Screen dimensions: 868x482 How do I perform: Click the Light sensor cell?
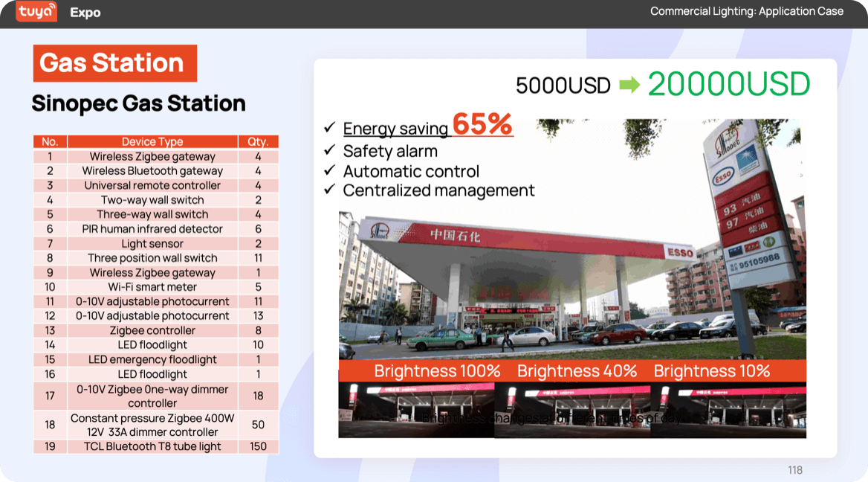(152, 244)
